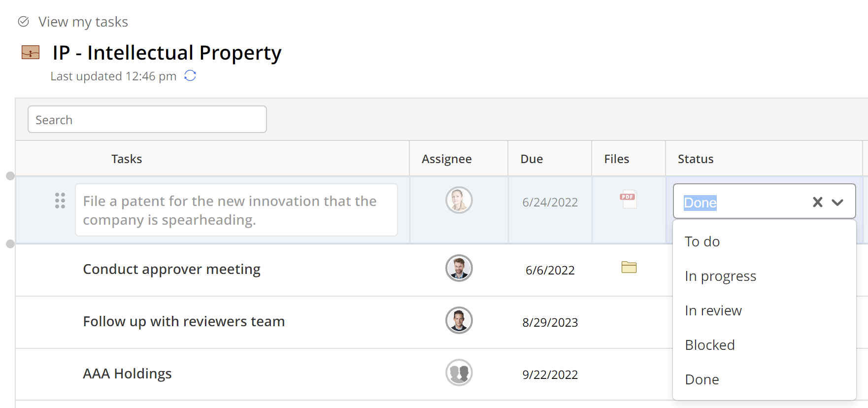Screen dimensions: 868x408
Task: Click the briefcase icon next to project title
Action: point(31,52)
